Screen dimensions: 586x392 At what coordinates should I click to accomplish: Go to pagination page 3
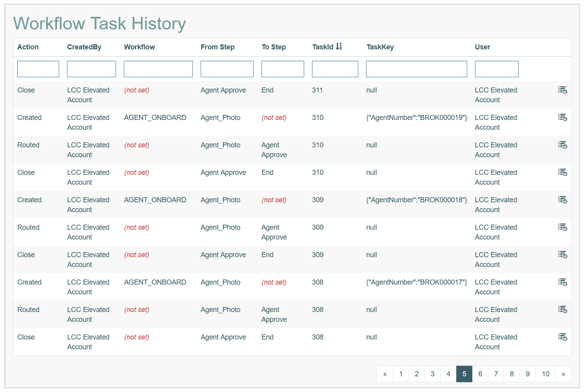[433, 374]
